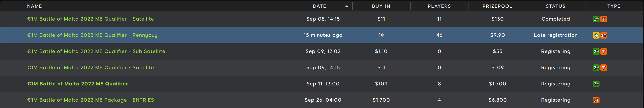Screen dimensions: 644x108
Task: Sort list by Prizepool column header
Action: coord(497,6)
